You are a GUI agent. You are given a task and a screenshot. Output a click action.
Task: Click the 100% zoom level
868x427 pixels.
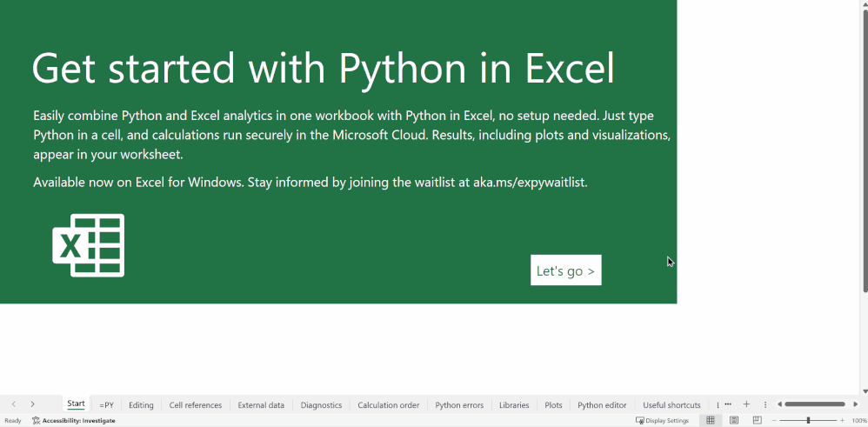click(x=859, y=420)
